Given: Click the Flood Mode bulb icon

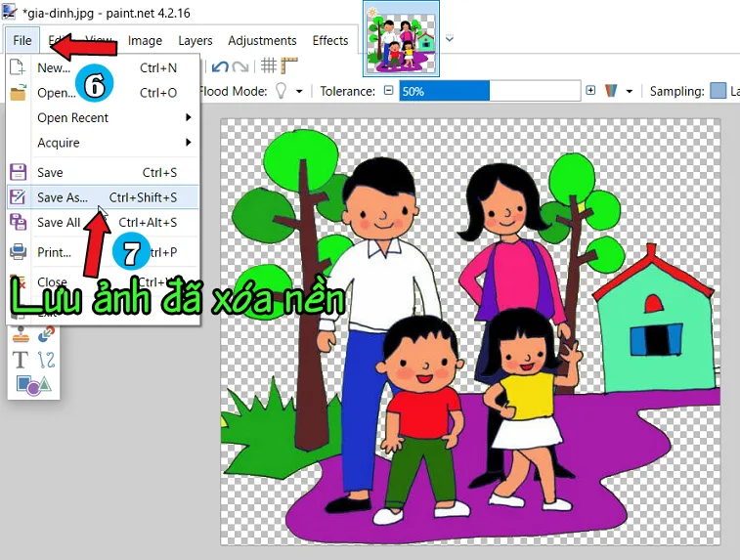Looking at the screenshot, I should click(281, 91).
